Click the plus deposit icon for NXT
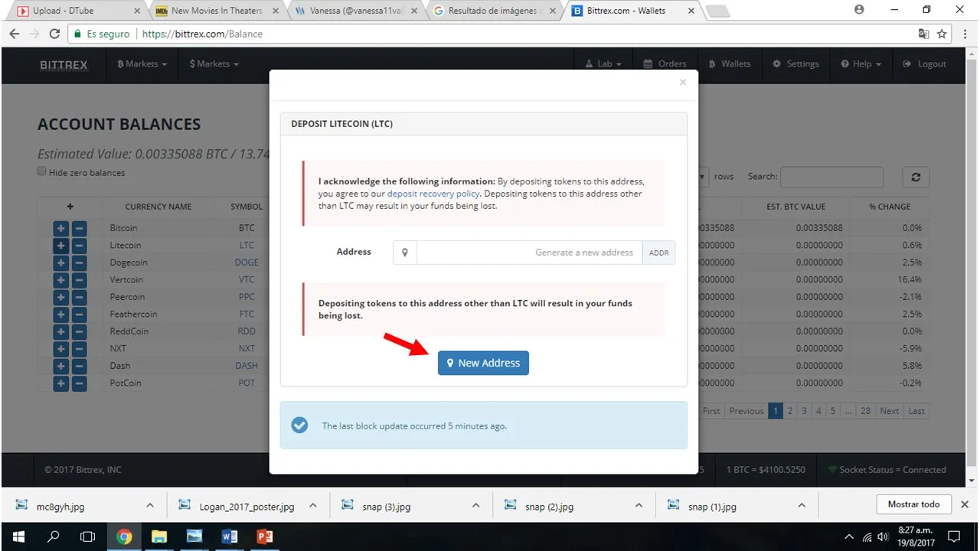The height and width of the screenshot is (551, 980). point(60,349)
